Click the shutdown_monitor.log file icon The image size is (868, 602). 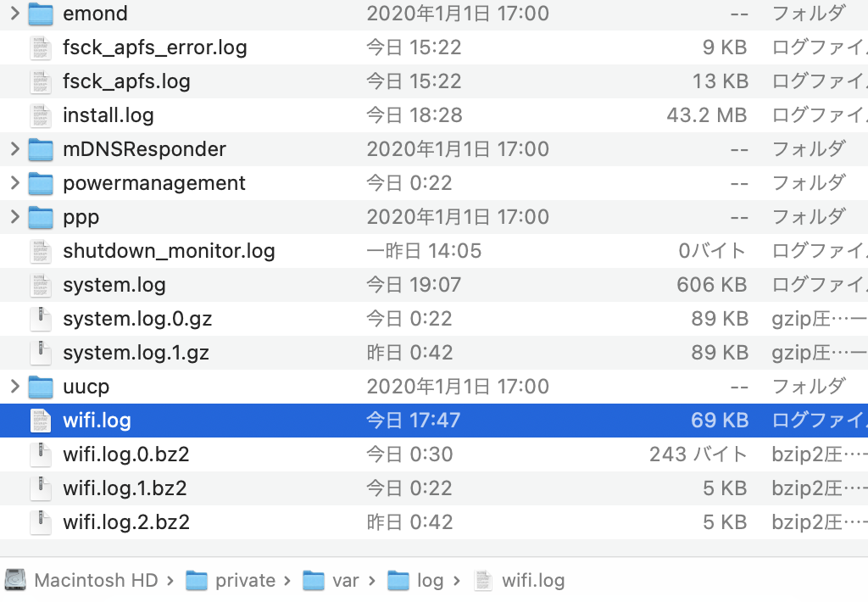(41, 251)
